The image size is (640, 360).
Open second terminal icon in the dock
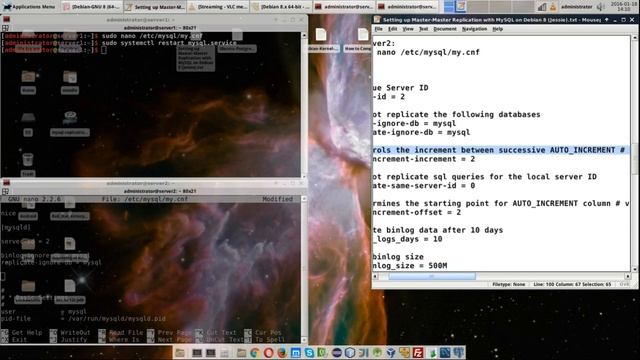(x=211, y=352)
